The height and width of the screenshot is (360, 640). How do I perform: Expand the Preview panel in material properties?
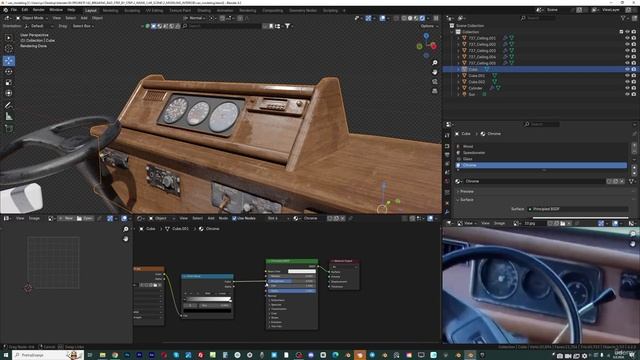tap(467, 191)
